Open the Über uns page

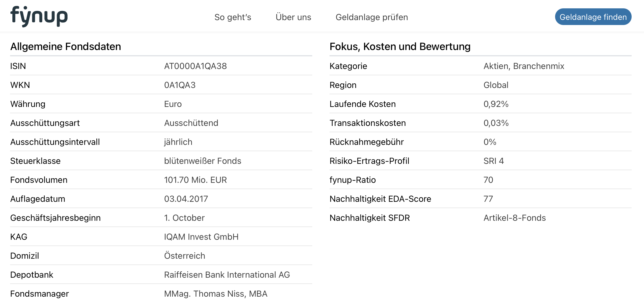tap(293, 17)
